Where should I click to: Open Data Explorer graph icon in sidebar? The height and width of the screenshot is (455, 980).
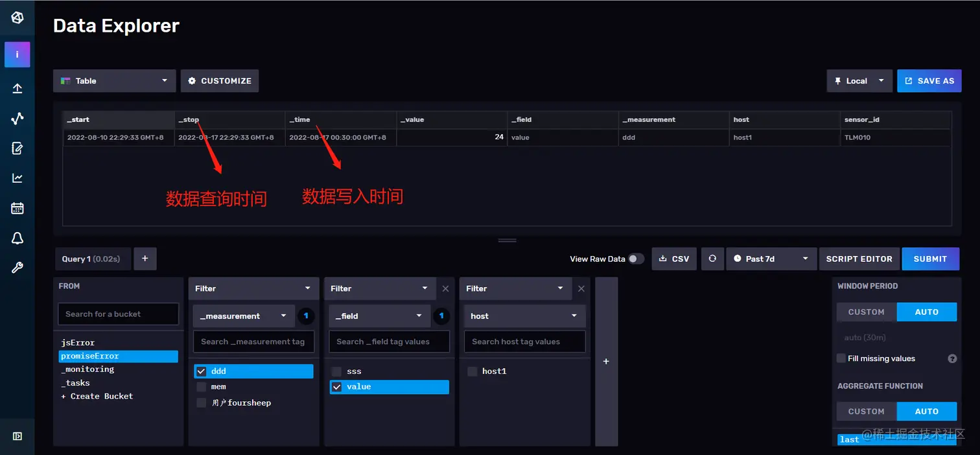tap(17, 119)
